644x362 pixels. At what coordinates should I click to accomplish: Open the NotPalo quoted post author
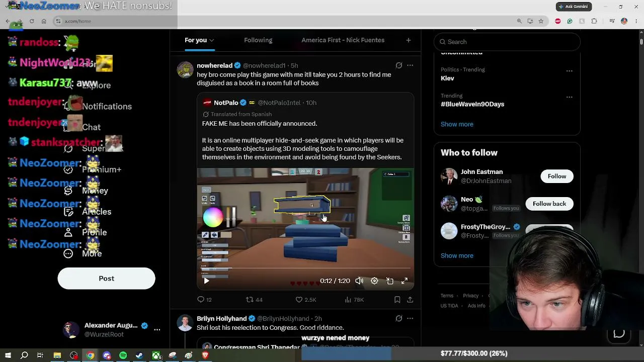(x=226, y=103)
